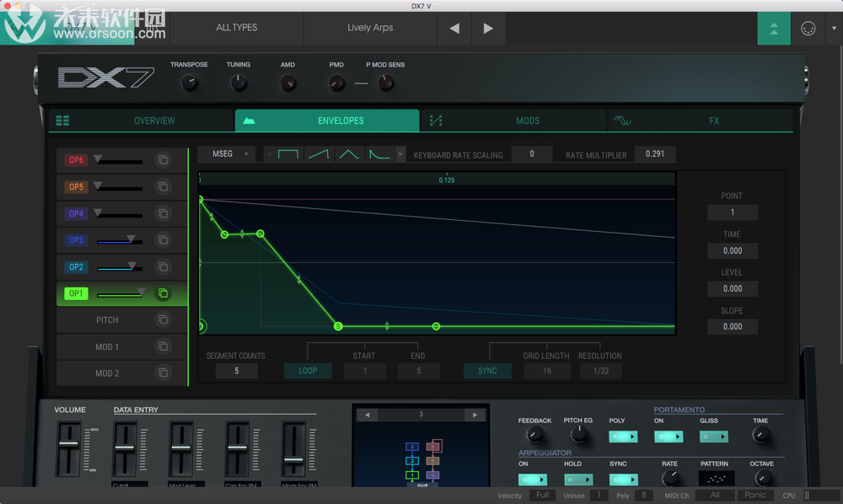Click the OP2 level slider

point(120,267)
